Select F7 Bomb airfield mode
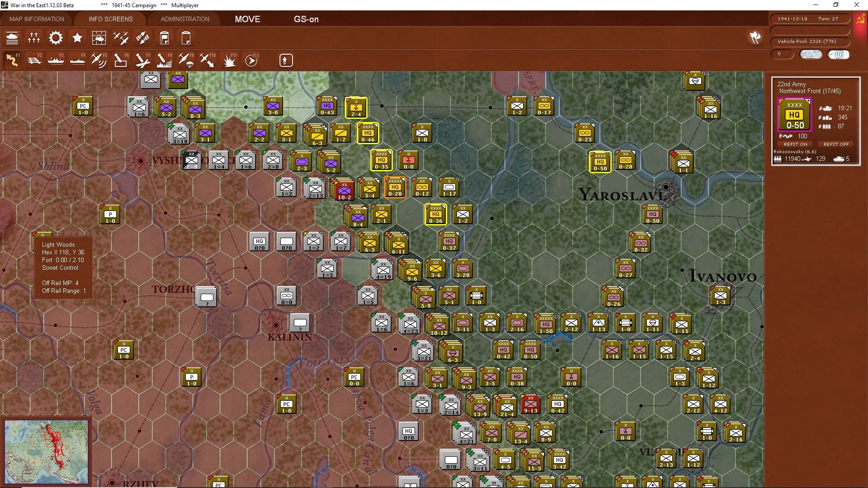The height and width of the screenshot is (488, 868). tap(142, 60)
